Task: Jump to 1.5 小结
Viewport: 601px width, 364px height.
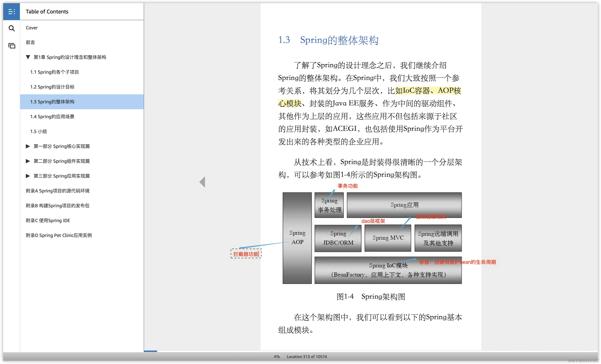Action: [x=39, y=132]
